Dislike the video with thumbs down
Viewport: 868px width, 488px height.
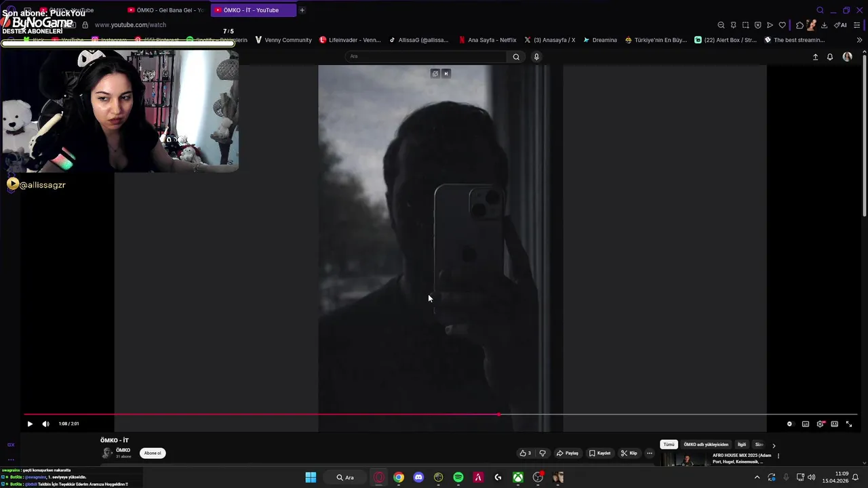[x=542, y=453]
